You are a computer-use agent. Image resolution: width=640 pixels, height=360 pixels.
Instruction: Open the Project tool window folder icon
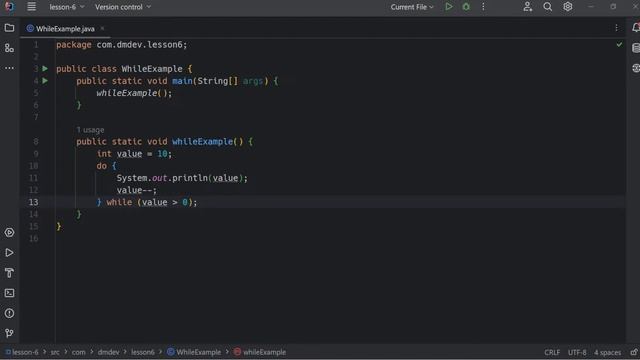[9, 28]
